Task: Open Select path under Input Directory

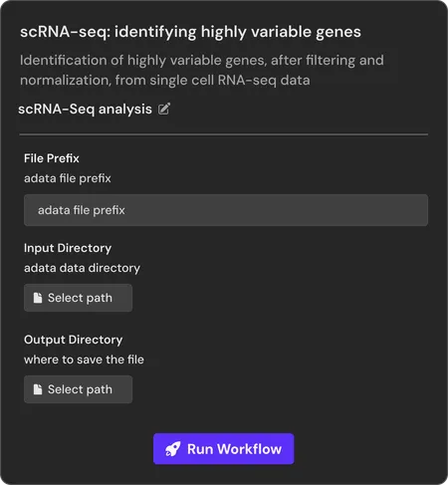Action: pyautogui.click(x=78, y=298)
